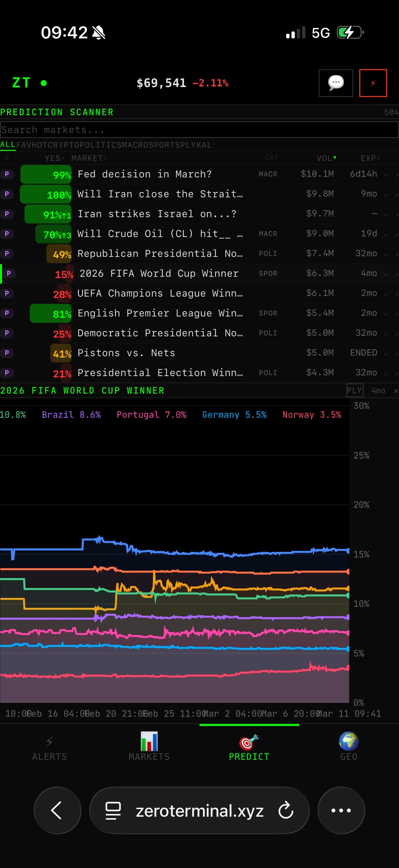Click the P badge on Iran strikes Israel row
Image resolution: width=399 pixels, height=868 pixels.
[x=7, y=214]
